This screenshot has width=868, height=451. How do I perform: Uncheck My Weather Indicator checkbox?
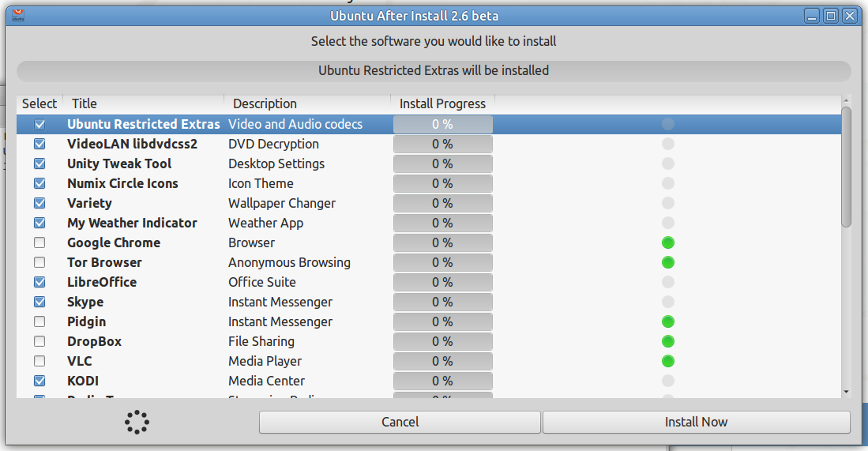[x=39, y=223]
